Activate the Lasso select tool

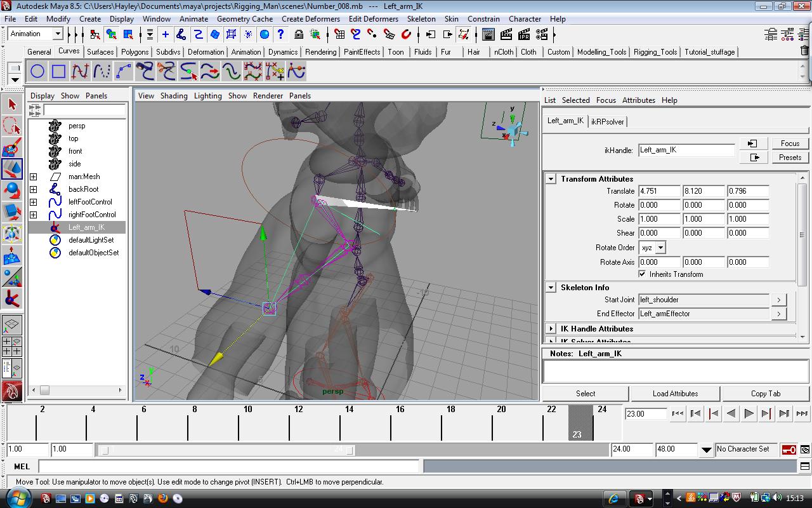(x=12, y=126)
